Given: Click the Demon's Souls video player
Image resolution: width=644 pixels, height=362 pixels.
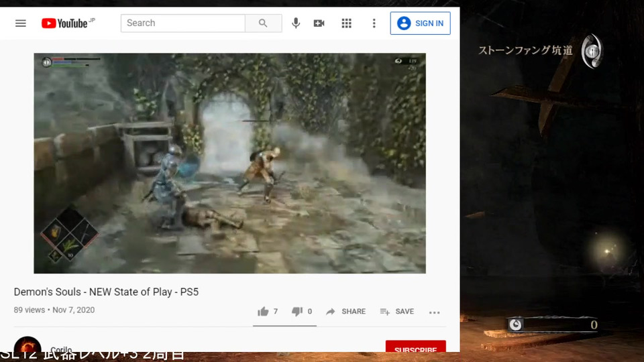Looking at the screenshot, I should pyautogui.click(x=229, y=163).
